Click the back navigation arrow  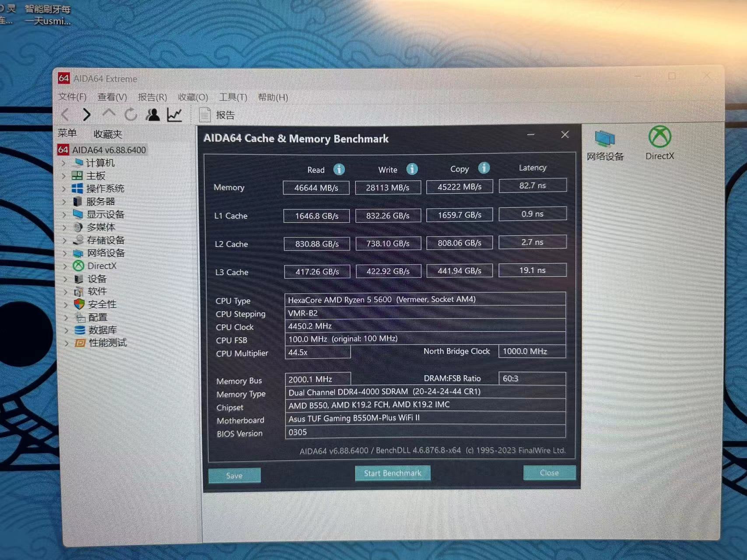pyautogui.click(x=65, y=114)
